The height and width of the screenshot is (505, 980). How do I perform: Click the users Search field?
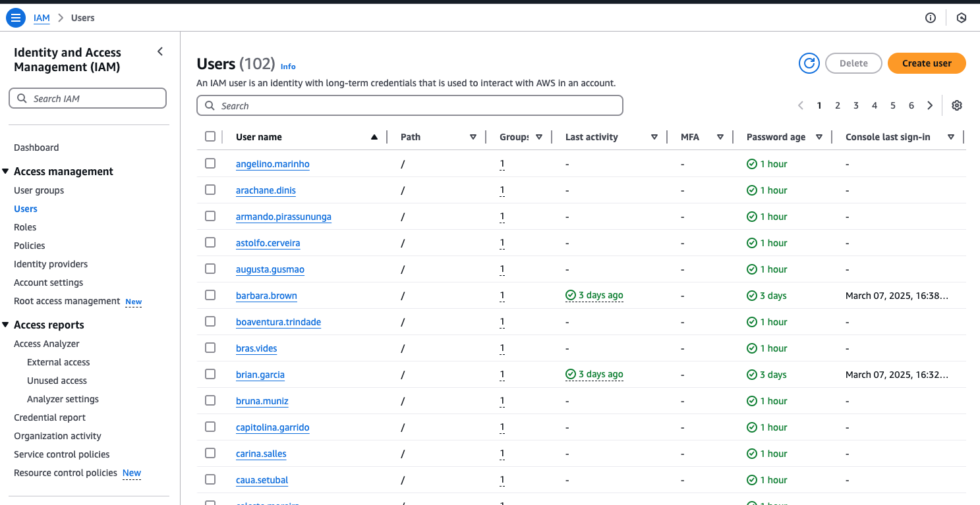(x=409, y=105)
